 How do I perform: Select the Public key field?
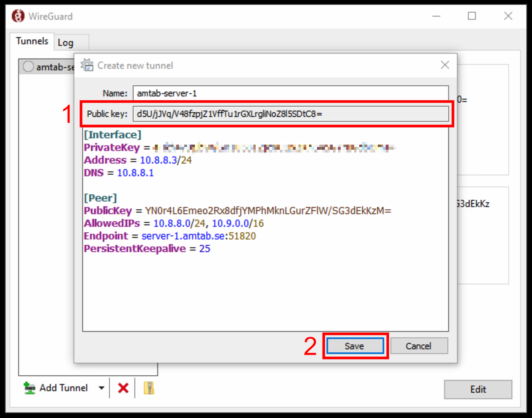(291, 114)
